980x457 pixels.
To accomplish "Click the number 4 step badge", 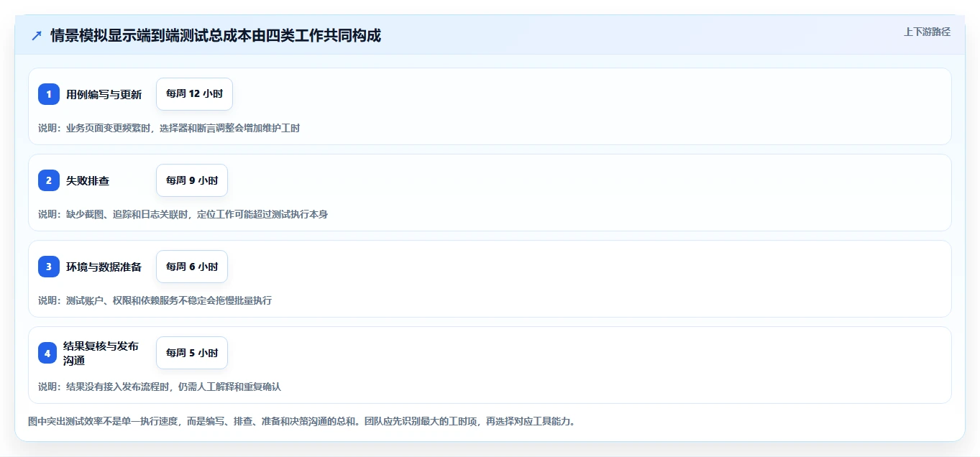I will click(47, 353).
